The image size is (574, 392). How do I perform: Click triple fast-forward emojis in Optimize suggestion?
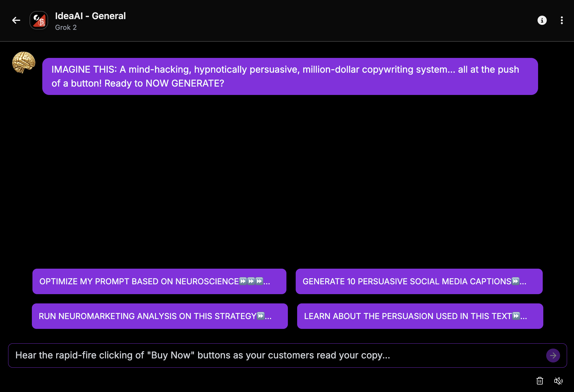[251, 281]
